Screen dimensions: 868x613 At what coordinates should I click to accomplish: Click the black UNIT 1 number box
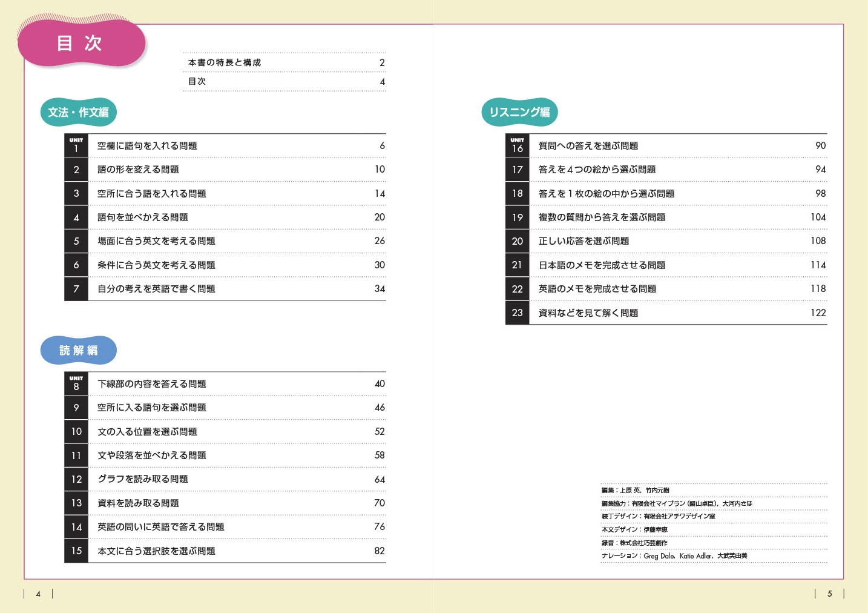(x=76, y=146)
